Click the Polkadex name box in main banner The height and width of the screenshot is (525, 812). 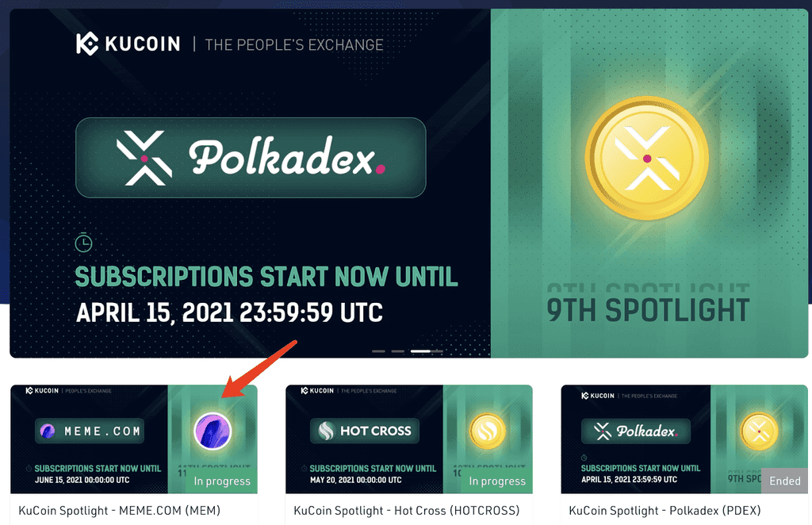coord(251,158)
